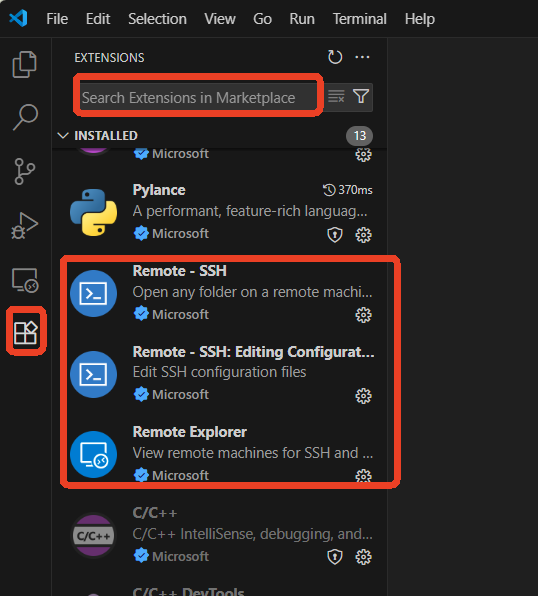This screenshot has height=596, width=538.
Task: Click the VS Code logo icon
Action: [x=19, y=18]
